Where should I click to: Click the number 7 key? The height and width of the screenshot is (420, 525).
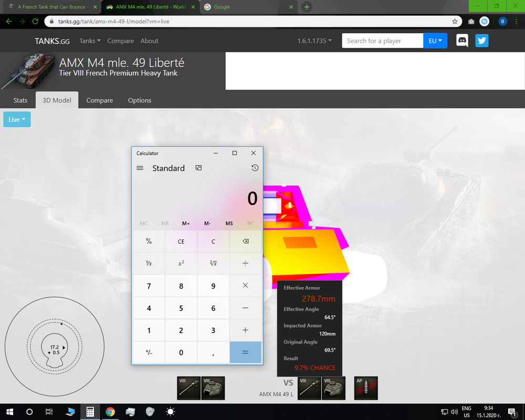click(149, 286)
